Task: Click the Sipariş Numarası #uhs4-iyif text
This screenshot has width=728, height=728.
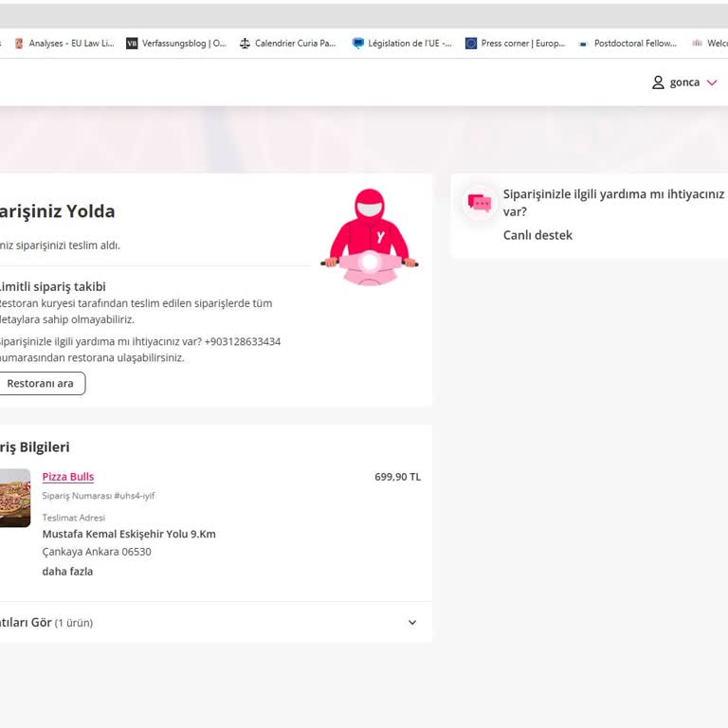Action: click(x=99, y=496)
